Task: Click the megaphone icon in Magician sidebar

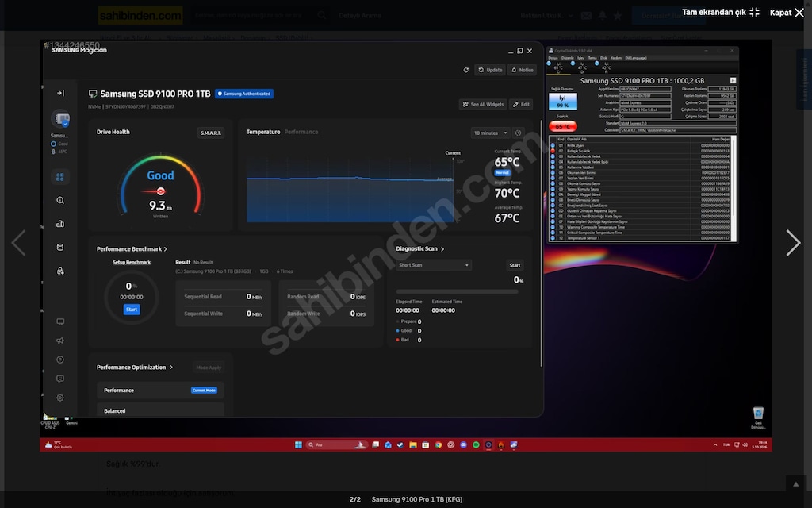Action: click(60, 341)
